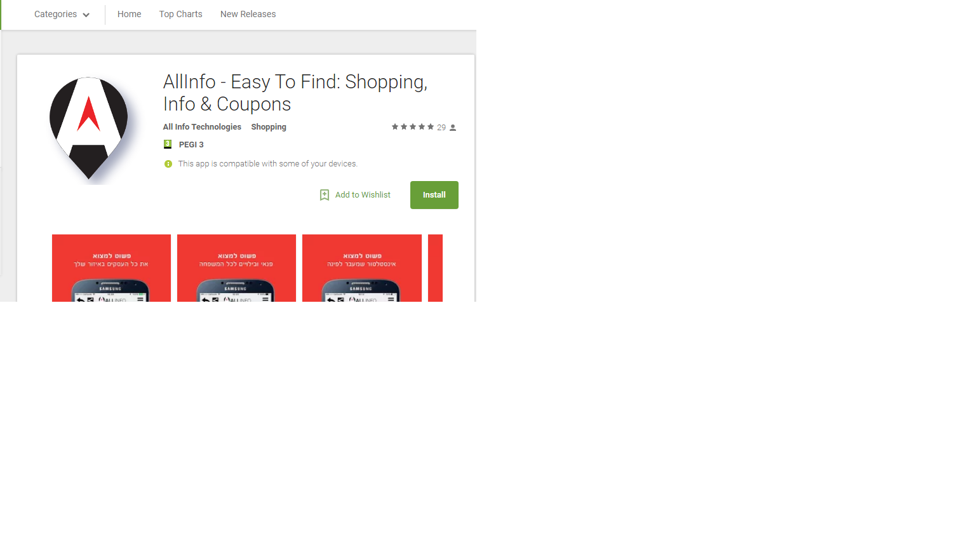This screenshot has height=533, width=980.
Task: Click the wishlist bookmark icon
Action: (x=325, y=195)
